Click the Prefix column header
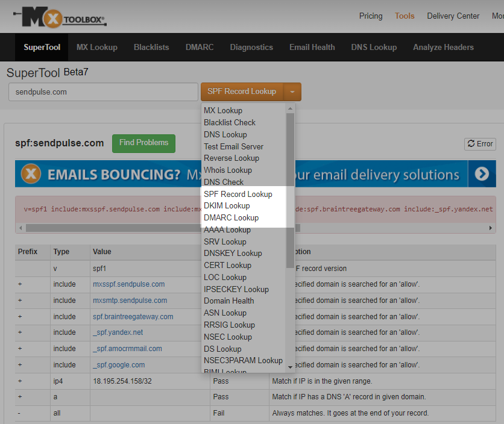 (x=28, y=252)
